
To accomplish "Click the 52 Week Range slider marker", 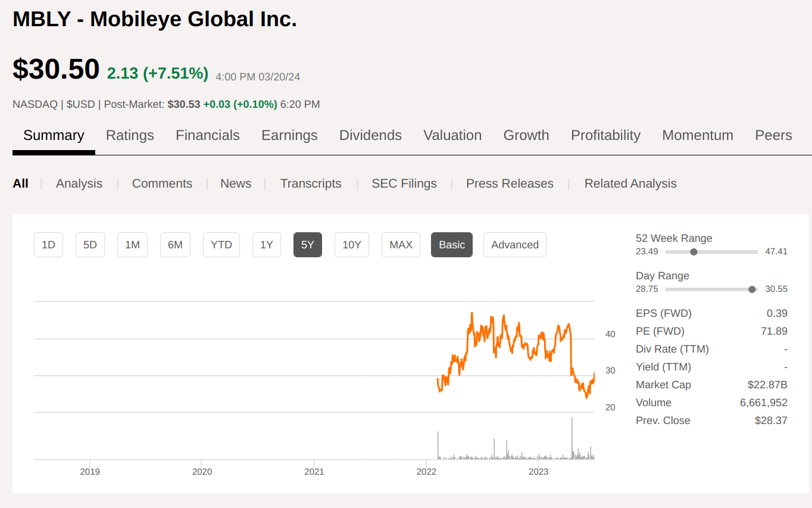I will (x=694, y=252).
